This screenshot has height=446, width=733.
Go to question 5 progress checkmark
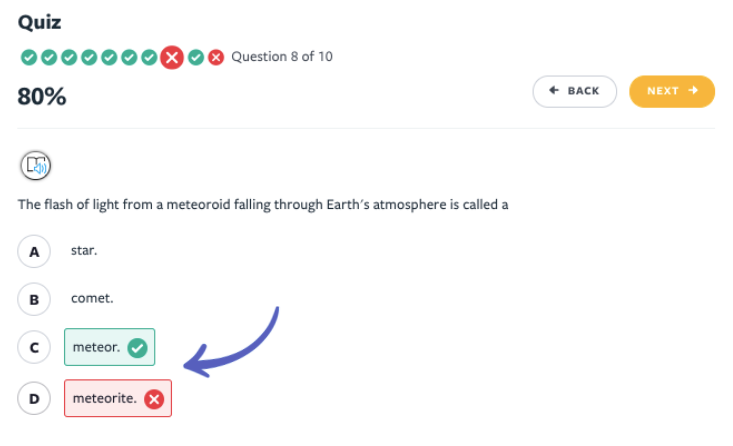tap(109, 57)
